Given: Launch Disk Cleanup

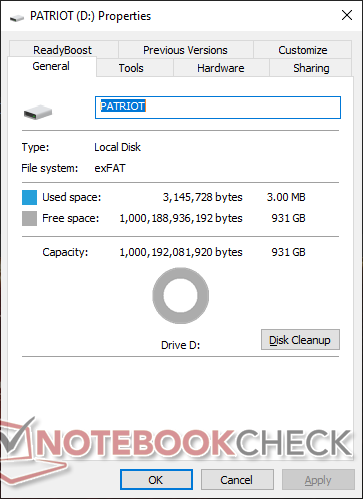Looking at the screenshot, I should [x=300, y=340].
